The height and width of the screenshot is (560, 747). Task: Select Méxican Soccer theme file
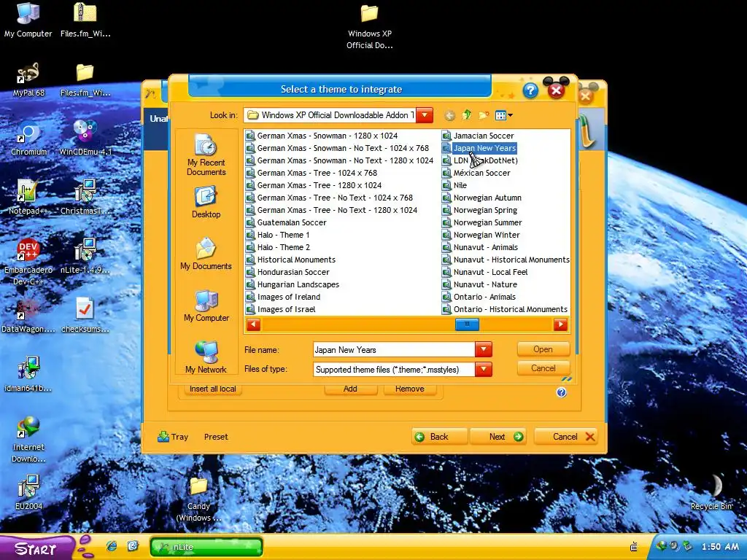[476, 173]
